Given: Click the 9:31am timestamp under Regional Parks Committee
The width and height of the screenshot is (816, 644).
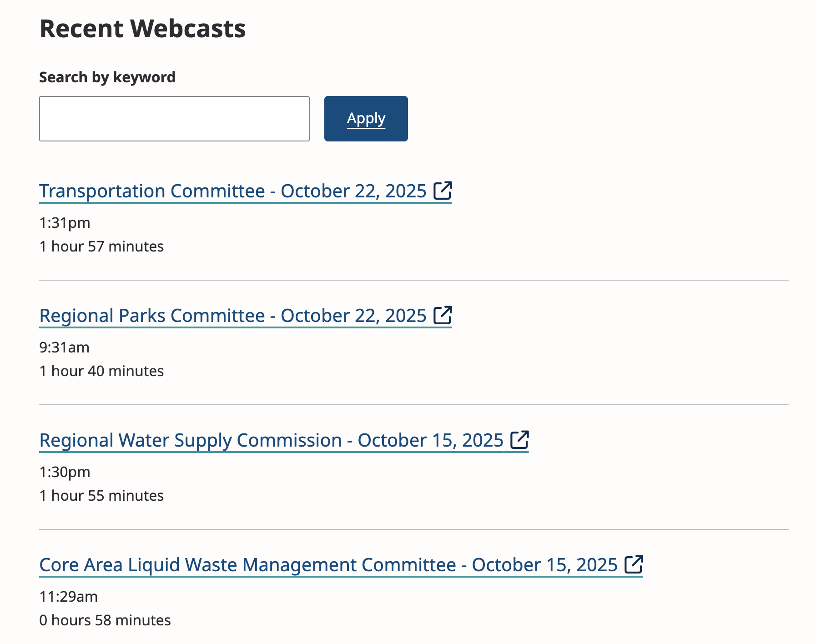Looking at the screenshot, I should coord(65,347).
